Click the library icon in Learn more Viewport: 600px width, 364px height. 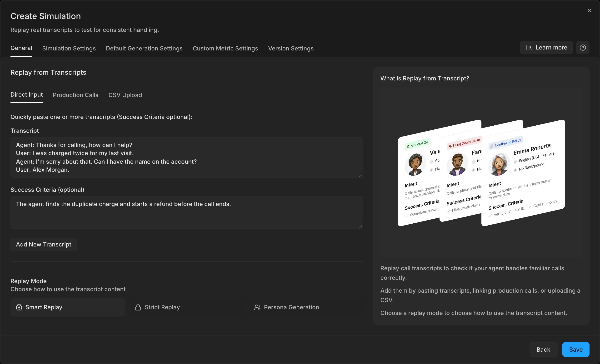pyautogui.click(x=529, y=48)
